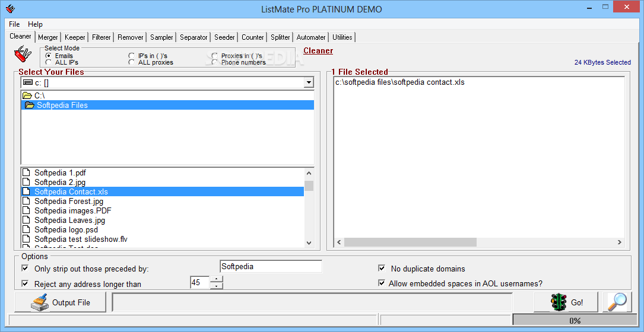The image size is (644, 332).
Task: Decrease the address length spinner value
Action: 217,286
